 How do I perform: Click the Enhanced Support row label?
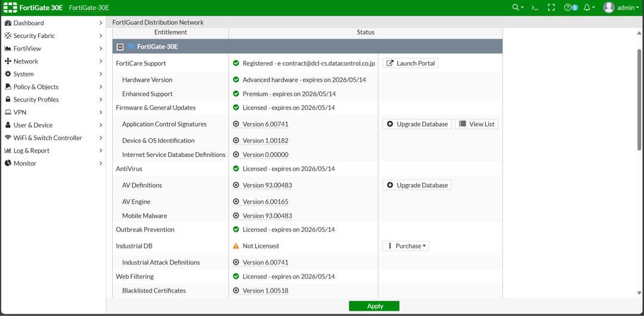(x=147, y=94)
